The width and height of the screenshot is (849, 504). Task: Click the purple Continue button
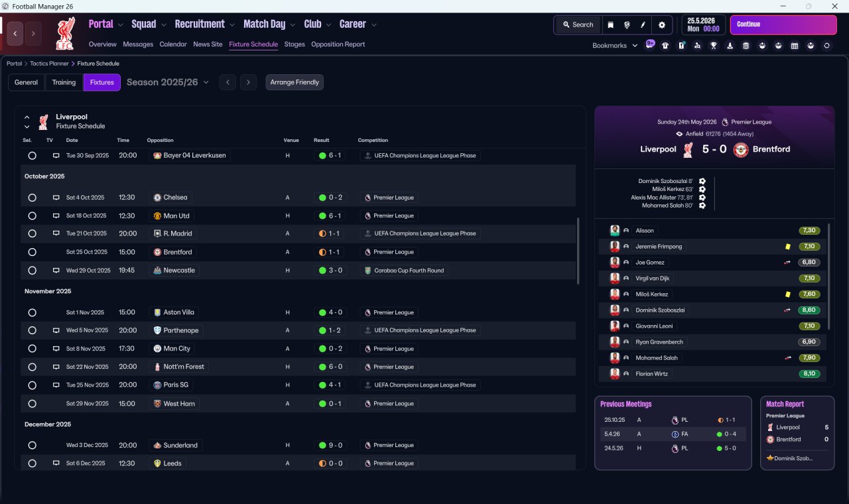point(783,25)
